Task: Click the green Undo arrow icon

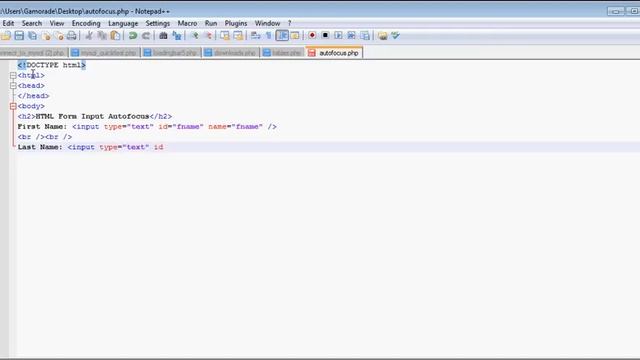Action: [x=133, y=36]
